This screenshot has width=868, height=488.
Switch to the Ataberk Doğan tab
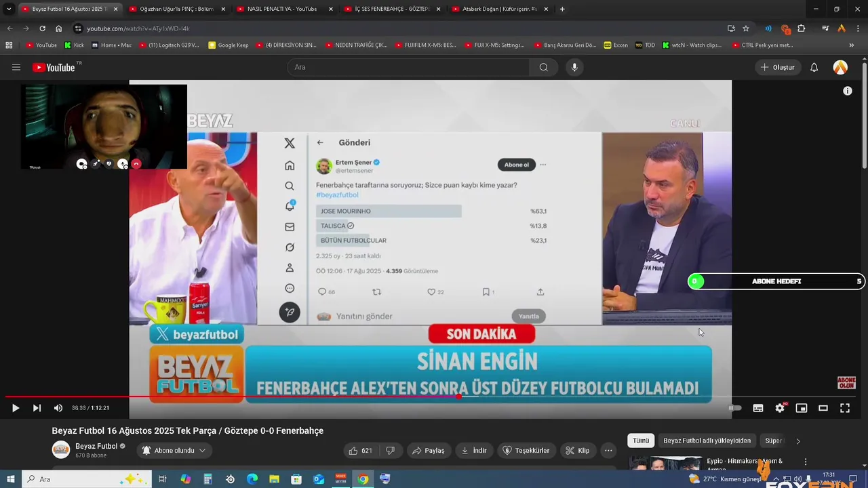pos(498,9)
